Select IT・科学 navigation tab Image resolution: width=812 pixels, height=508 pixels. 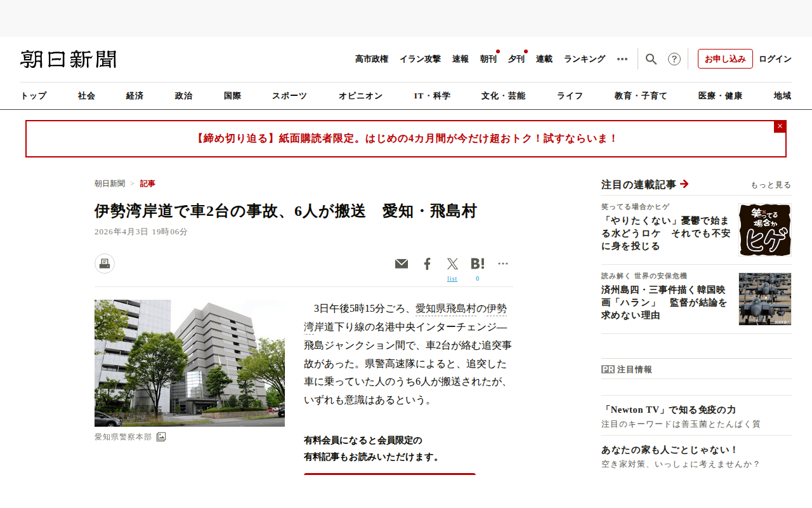432,96
